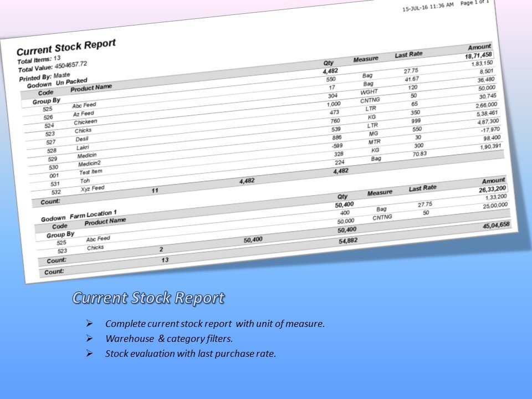Image resolution: width=532 pixels, height=399 pixels.
Task: Select the "Desil" product row name
Action: (x=82, y=139)
